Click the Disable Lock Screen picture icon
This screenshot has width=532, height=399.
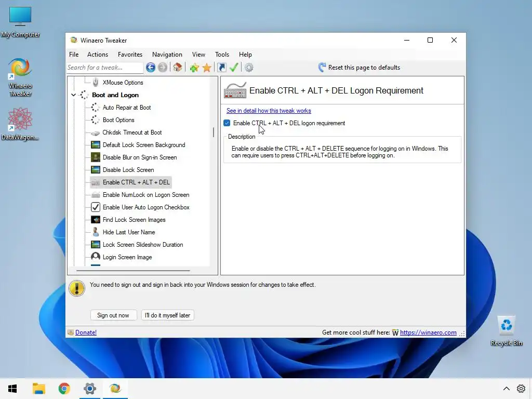96,170
